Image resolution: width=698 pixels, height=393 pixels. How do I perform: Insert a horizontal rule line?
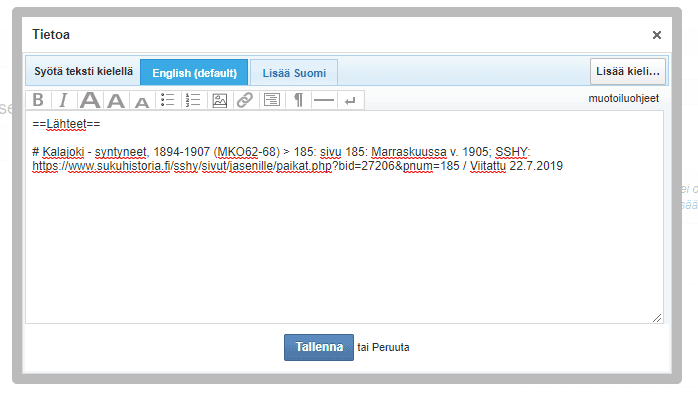click(x=324, y=100)
